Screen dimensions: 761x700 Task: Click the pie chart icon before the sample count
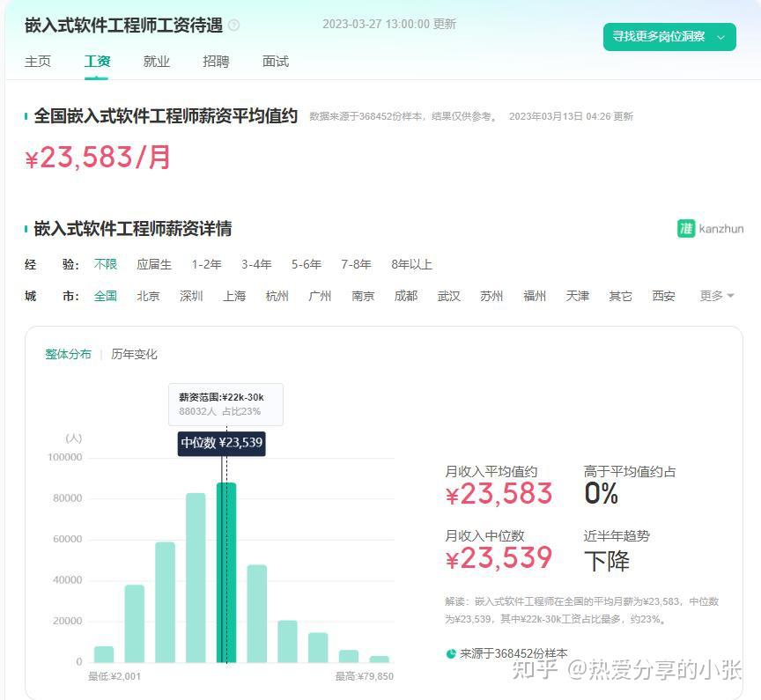[451, 654]
